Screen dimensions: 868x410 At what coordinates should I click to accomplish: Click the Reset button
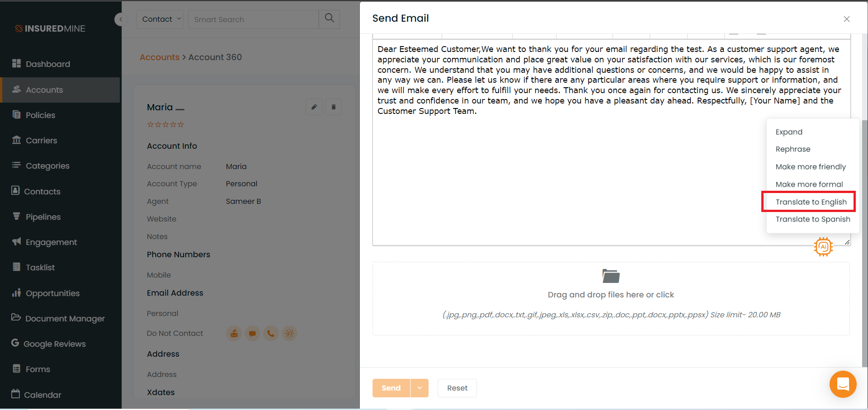click(457, 388)
